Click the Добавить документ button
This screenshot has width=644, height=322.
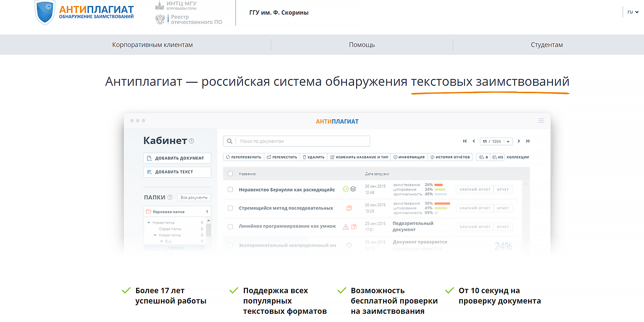tap(177, 158)
